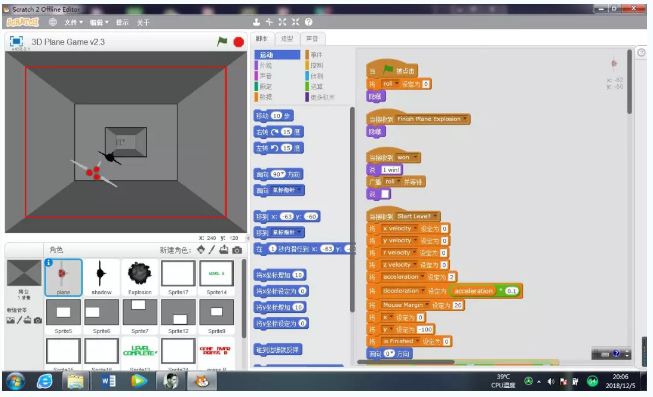Paint a new sprite with brush icon

tap(212, 250)
